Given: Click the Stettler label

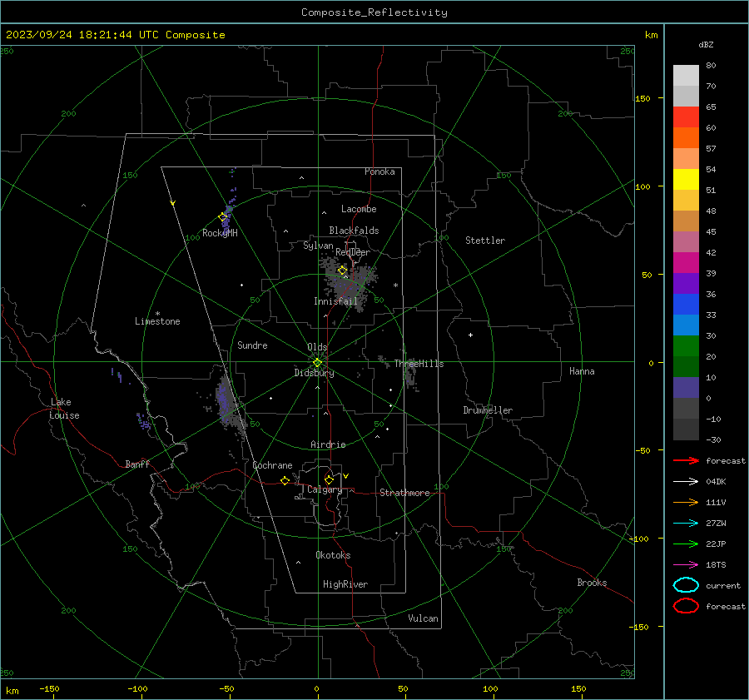Looking at the screenshot, I should (485, 241).
